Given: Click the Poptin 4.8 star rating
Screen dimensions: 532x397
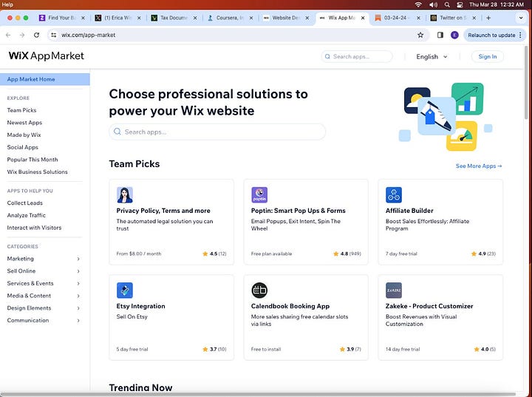Looking at the screenshot, I should pyautogui.click(x=347, y=254).
